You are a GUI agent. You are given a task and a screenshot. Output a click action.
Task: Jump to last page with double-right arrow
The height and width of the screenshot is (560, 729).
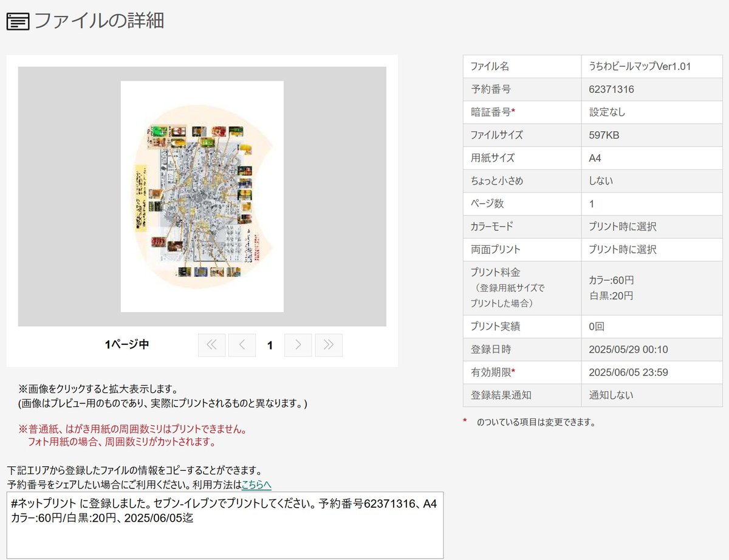coord(329,344)
